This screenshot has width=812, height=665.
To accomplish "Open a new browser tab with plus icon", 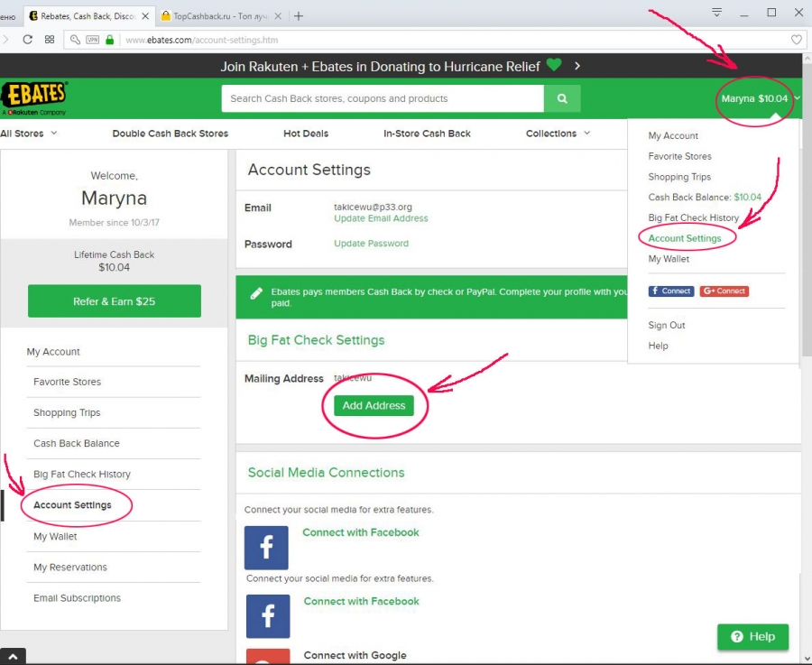I will coord(299,16).
